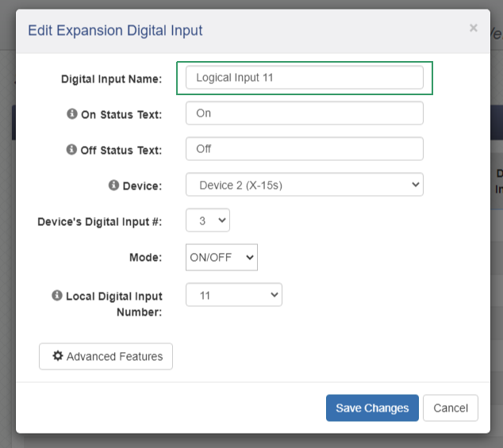The height and width of the screenshot is (448, 503).
Task: Open the Mode dropdown set to ON/OFF
Action: [221, 258]
